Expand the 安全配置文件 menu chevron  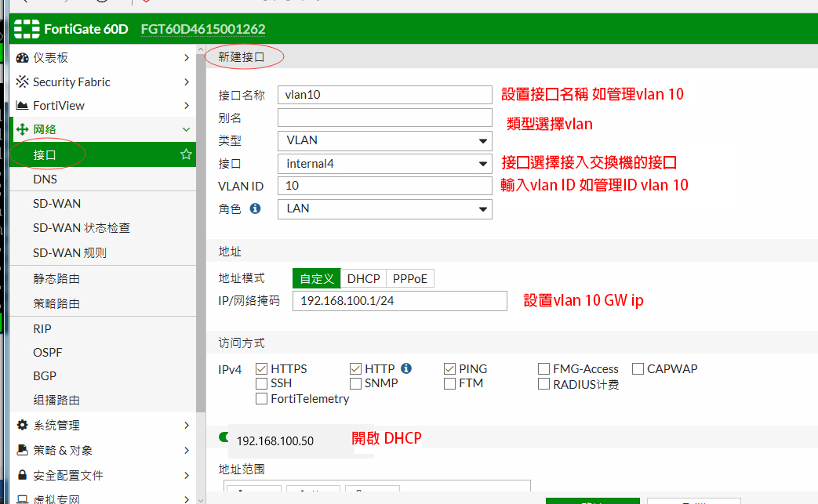[186, 475]
